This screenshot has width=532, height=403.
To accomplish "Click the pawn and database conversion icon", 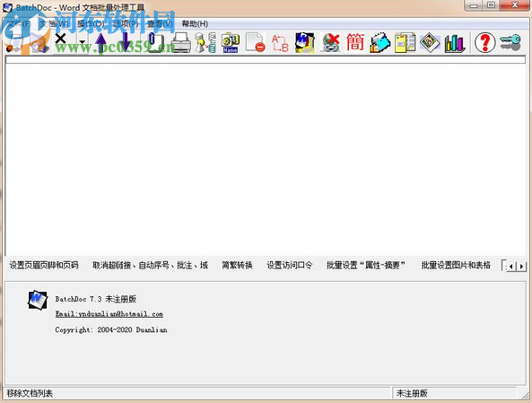I will click(x=205, y=42).
